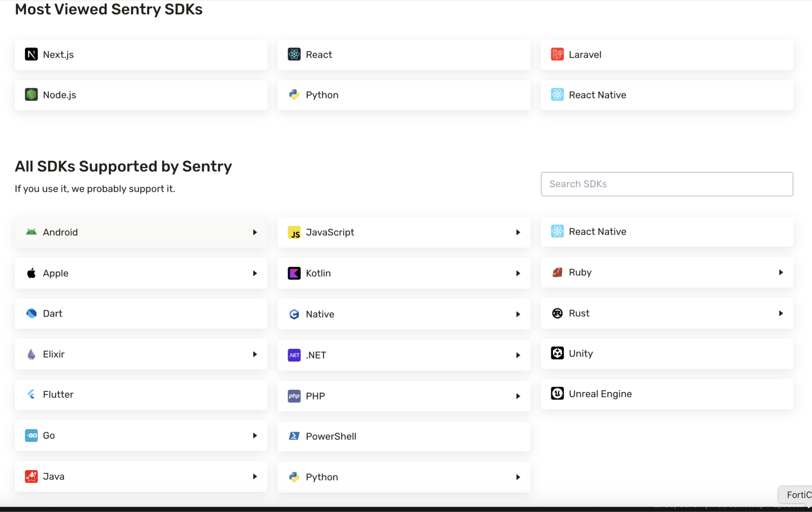Expand the Rust SDK entry
812x512 pixels.
coord(781,313)
